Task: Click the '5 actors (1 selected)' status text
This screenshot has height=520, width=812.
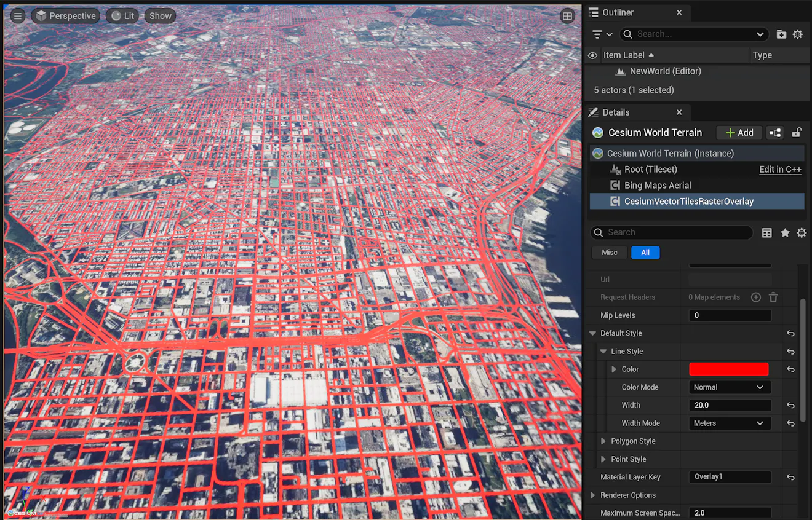Action: [634, 90]
